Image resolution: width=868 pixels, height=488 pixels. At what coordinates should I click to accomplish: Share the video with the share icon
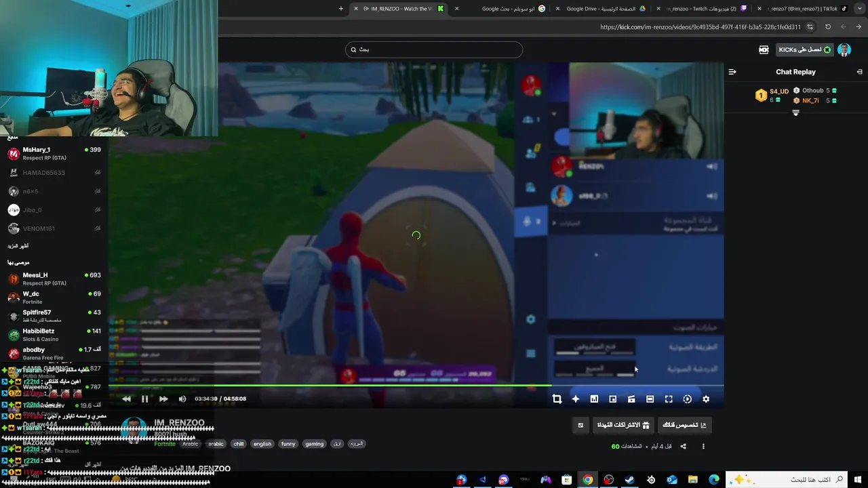click(x=683, y=447)
